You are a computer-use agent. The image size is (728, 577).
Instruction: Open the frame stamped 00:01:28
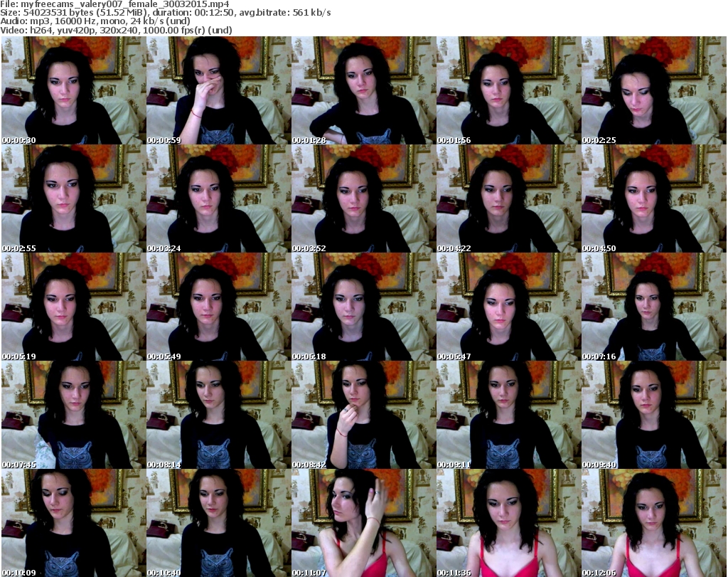tap(363, 90)
